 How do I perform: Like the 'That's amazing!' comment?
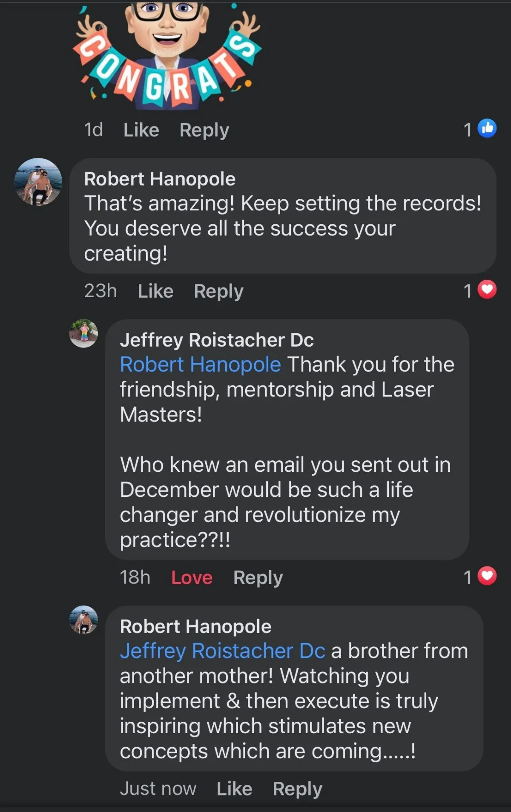tap(155, 291)
